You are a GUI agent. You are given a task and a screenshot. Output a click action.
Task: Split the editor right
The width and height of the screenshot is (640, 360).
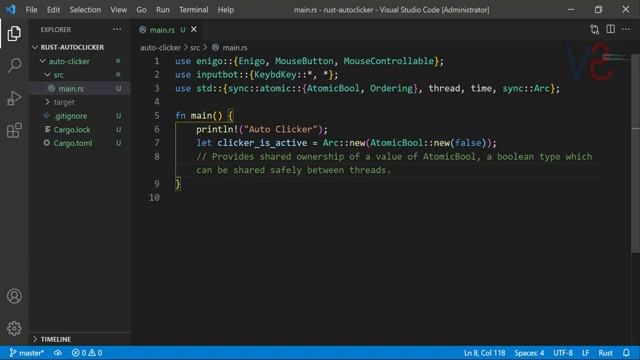click(610, 29)
